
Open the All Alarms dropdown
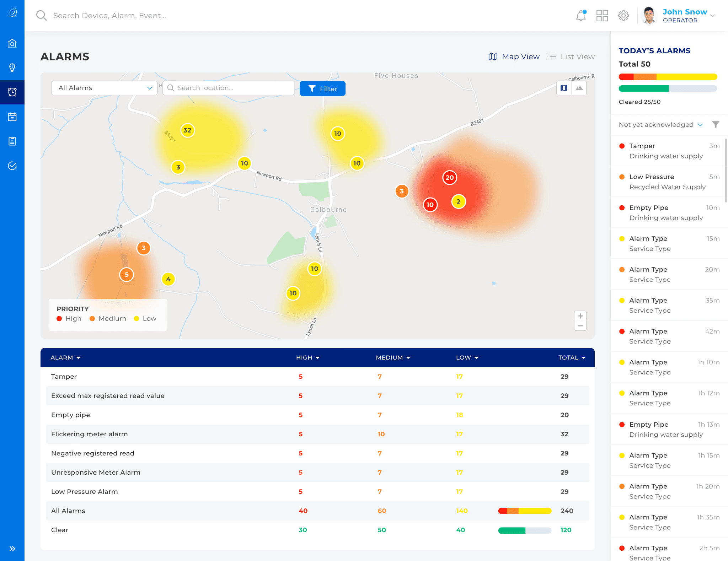click(105, 88)
